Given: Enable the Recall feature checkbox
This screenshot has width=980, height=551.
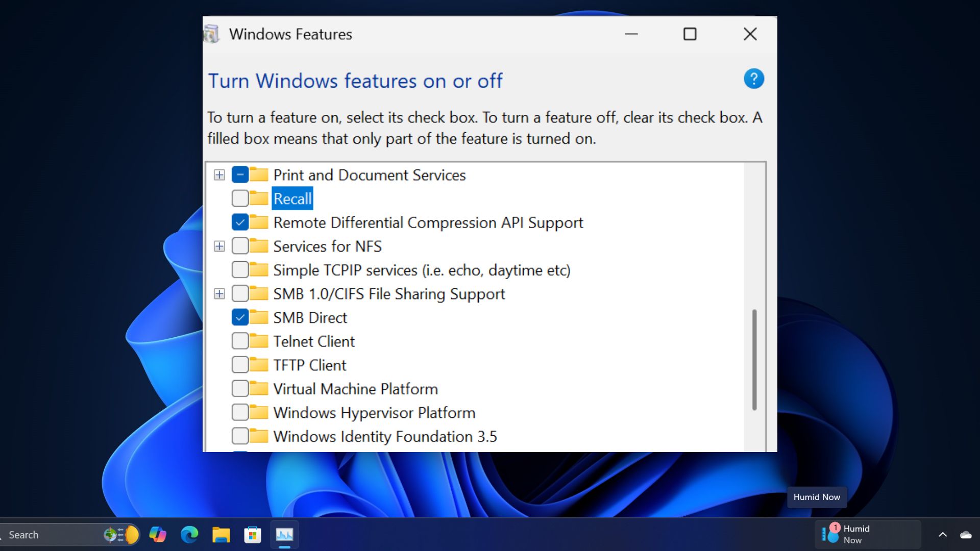Looking at the screenshot, I should click(239, 198).
